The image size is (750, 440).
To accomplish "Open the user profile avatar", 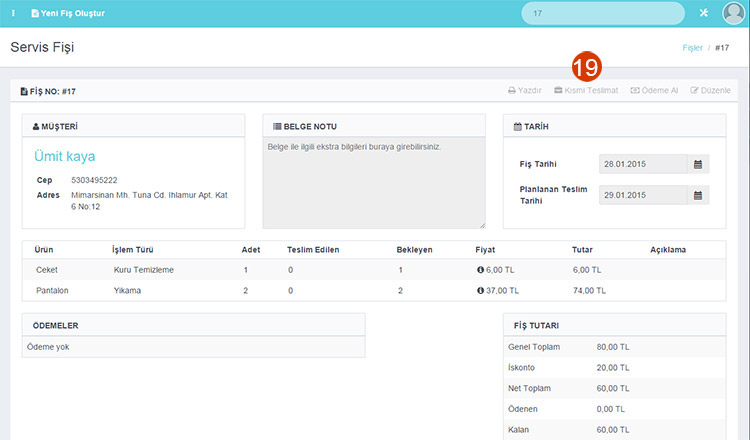I will click(x=733, y=13).
